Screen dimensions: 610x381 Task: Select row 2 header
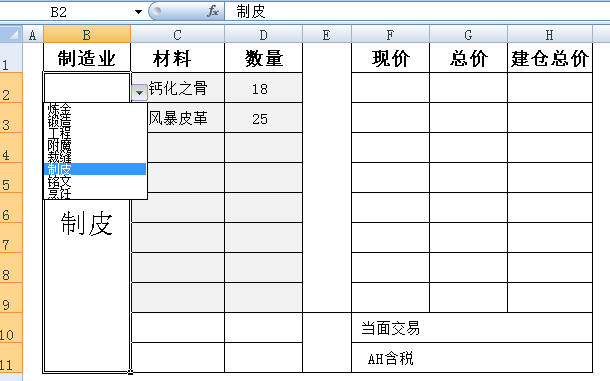coord(11,88)
